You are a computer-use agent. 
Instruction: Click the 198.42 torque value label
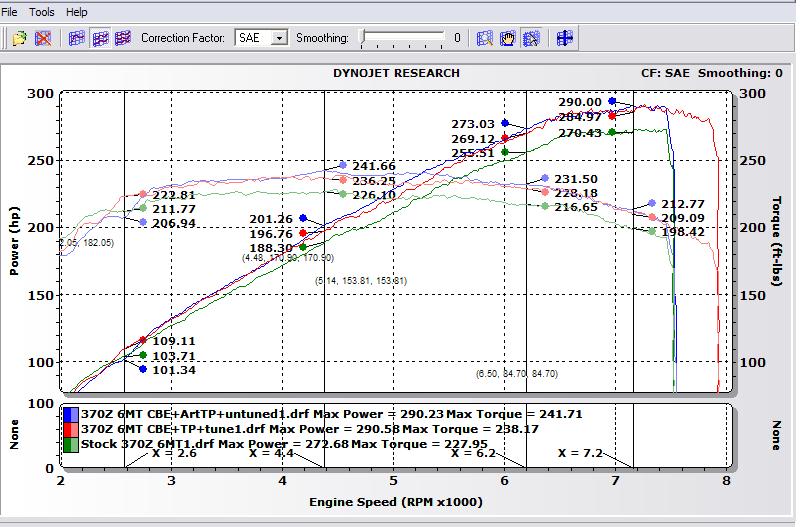pyautogui.click(x=683, y=232)
